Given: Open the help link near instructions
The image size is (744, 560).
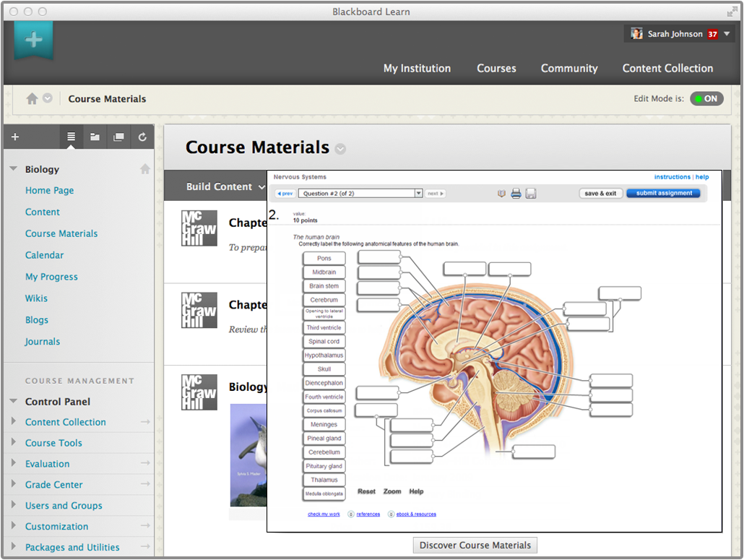Looking at the screenshot, I should click(702, 177).
